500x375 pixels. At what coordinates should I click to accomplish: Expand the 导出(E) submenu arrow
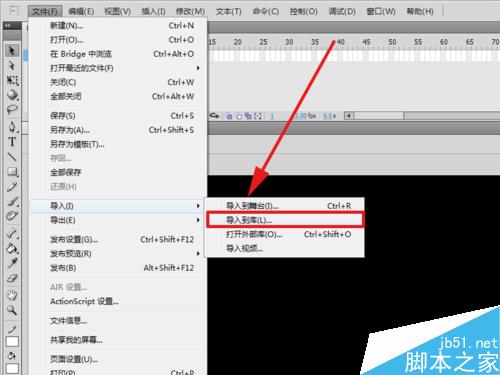click(198, 220)
